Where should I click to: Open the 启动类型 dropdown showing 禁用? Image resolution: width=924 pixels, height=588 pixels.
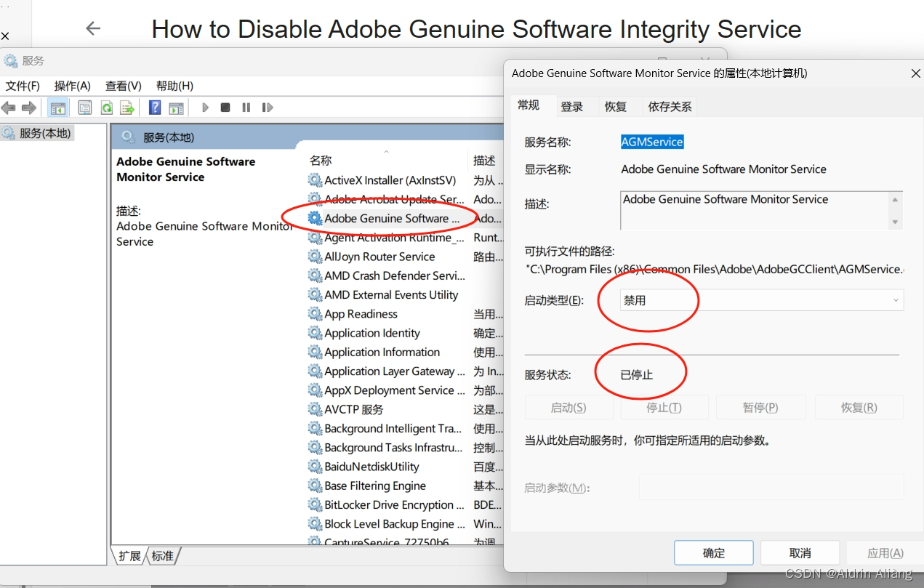(762, 300)
